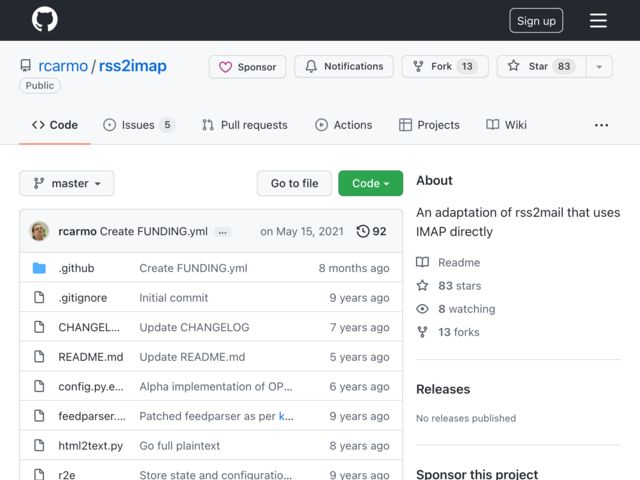
Task: Open the Update README.md commit message
Action: (192, 357)
